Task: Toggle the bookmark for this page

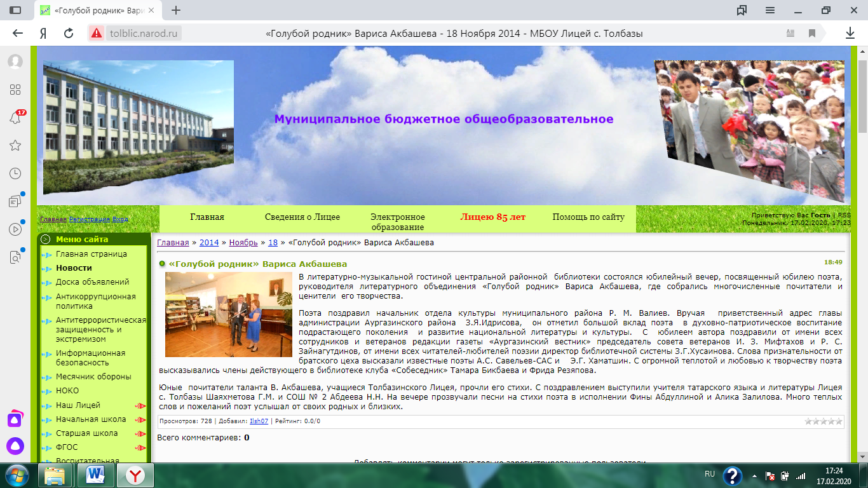Action: 811,34
